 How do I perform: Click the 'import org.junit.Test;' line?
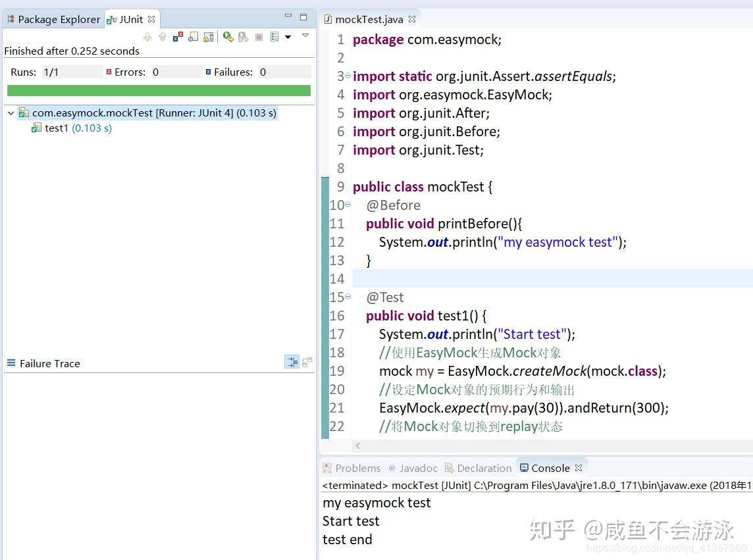click(x=418, y=150)
